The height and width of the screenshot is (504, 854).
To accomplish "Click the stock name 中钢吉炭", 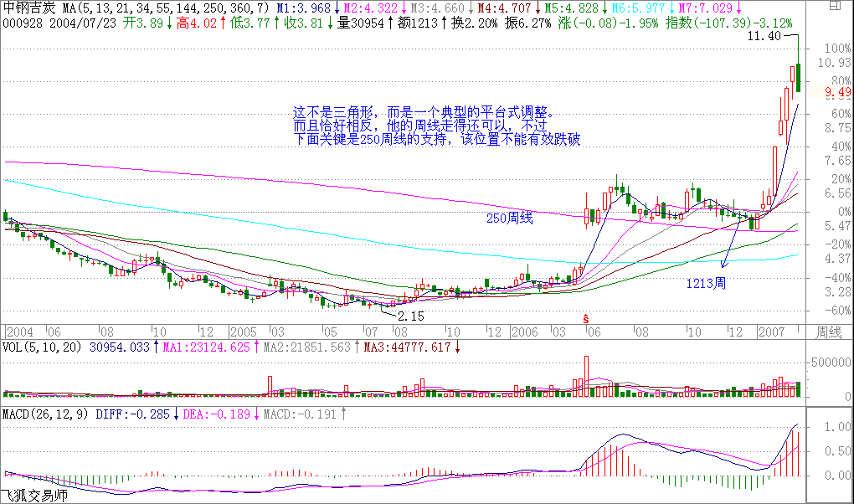I will coord(29,8).
